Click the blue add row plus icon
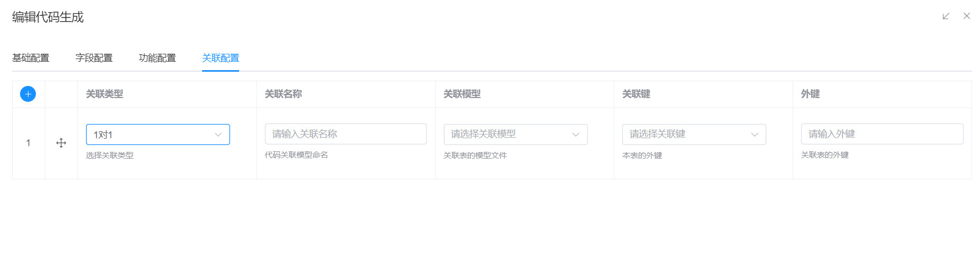 (x=28, y=94)
